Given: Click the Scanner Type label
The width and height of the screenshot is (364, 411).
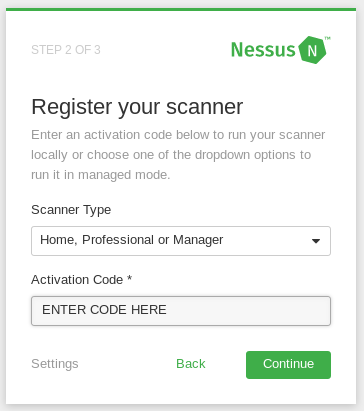Looking at the screenshot, I should (71, 210).
